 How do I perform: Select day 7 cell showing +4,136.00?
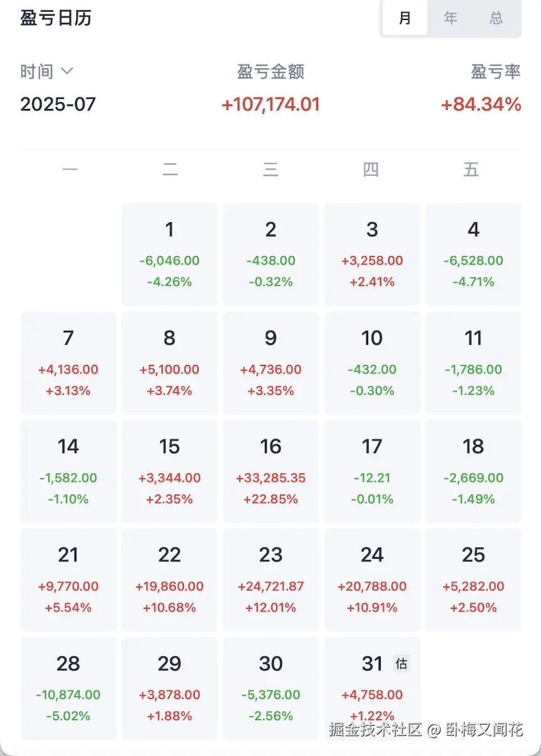68,363
